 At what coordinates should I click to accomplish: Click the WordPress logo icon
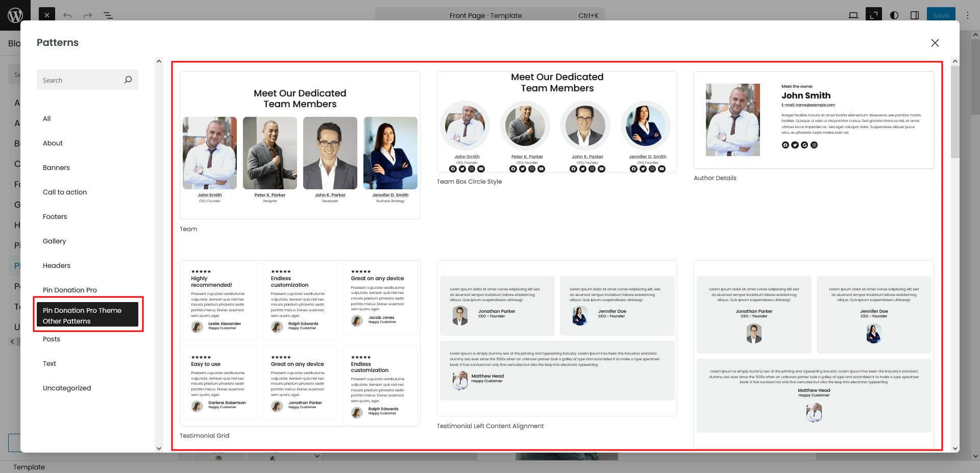[x=15, y=15]
